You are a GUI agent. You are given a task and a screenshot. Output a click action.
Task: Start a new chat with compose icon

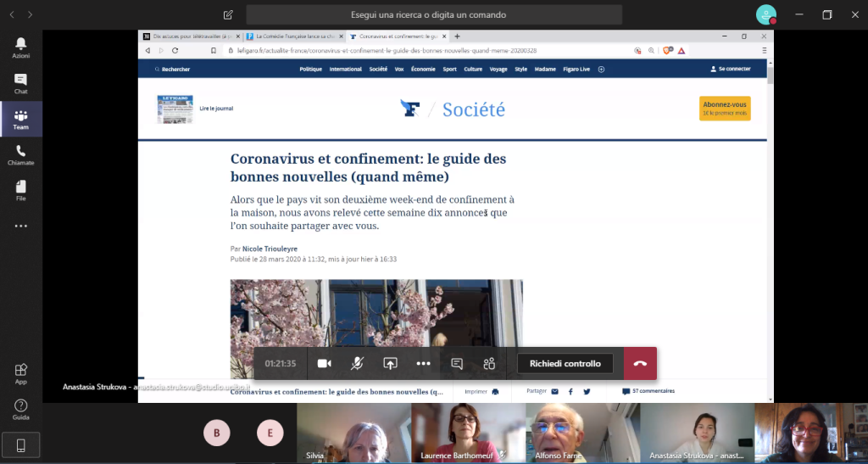228,15
